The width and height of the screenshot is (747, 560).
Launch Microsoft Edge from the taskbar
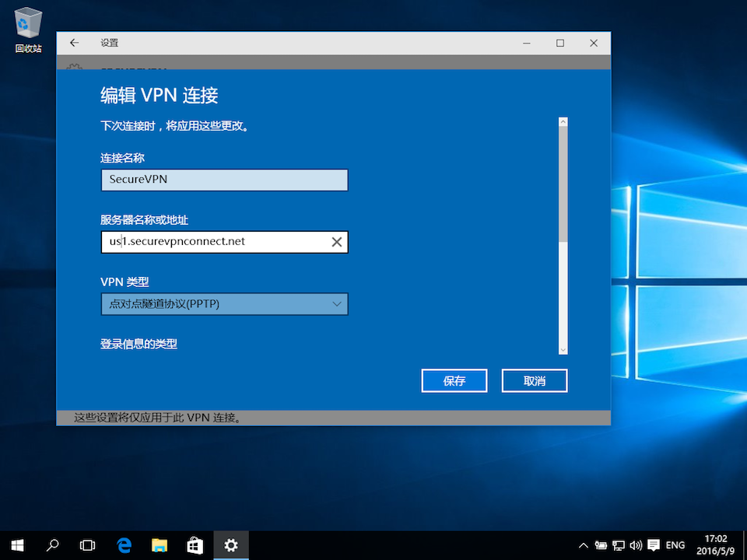124,545
